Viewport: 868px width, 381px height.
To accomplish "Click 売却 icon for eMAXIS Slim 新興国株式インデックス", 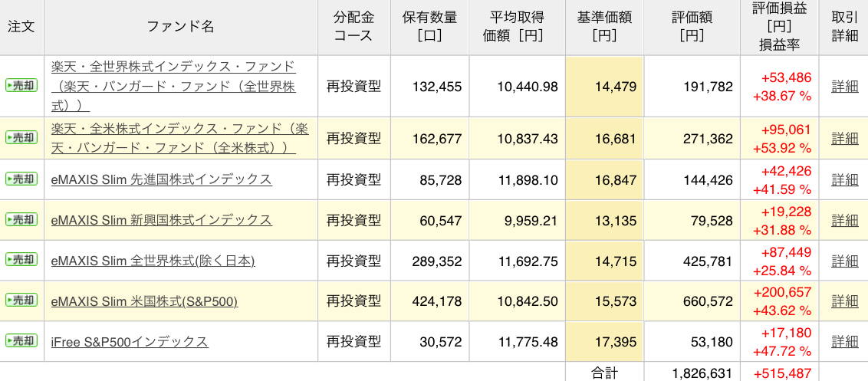I will pos(21,219).
